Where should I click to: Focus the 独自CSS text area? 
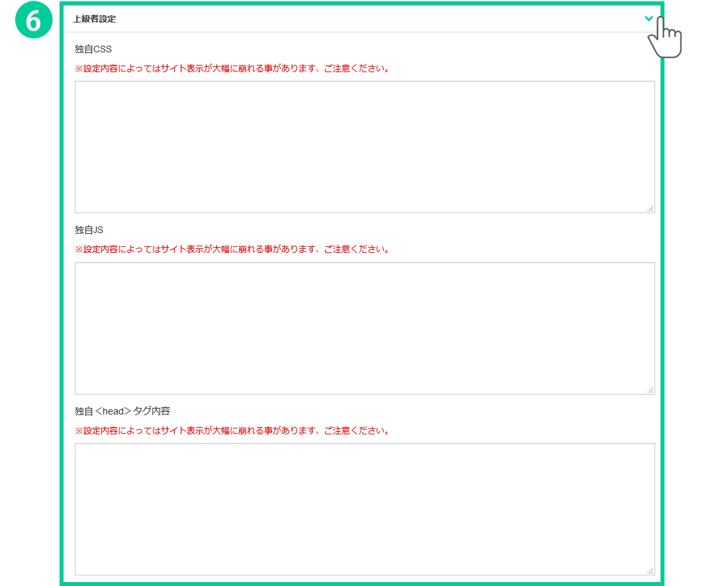point(364,146)
